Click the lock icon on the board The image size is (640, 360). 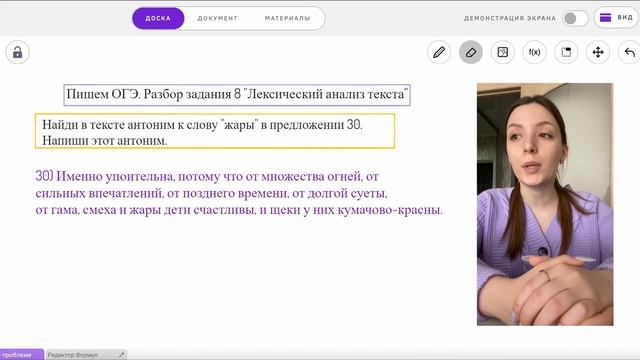tap(18, 52)
